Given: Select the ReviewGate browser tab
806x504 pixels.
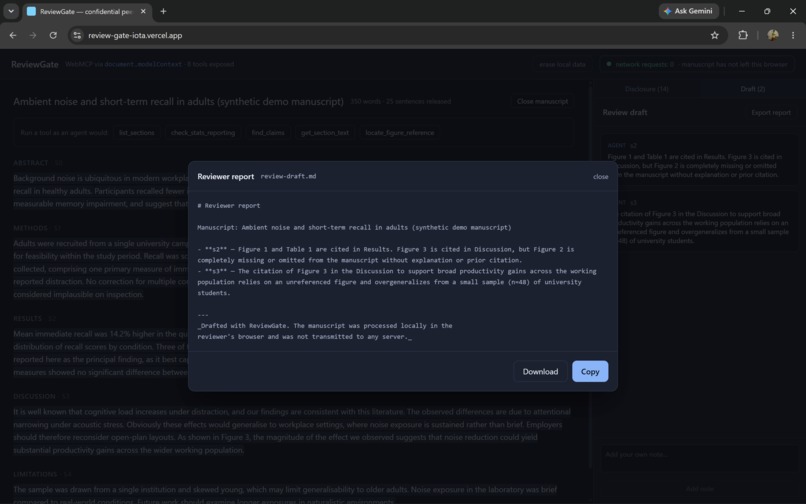Looking at the screenshot, I should [x=87, y=11].
